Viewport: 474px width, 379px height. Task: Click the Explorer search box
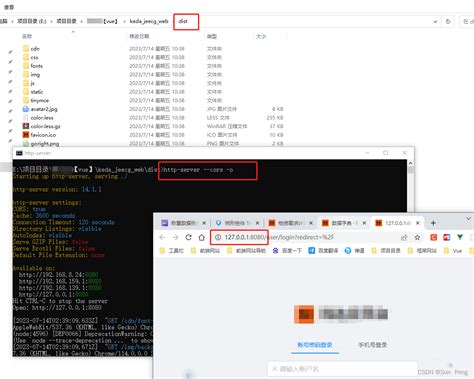pyautogui.click(x=467, y=21)
